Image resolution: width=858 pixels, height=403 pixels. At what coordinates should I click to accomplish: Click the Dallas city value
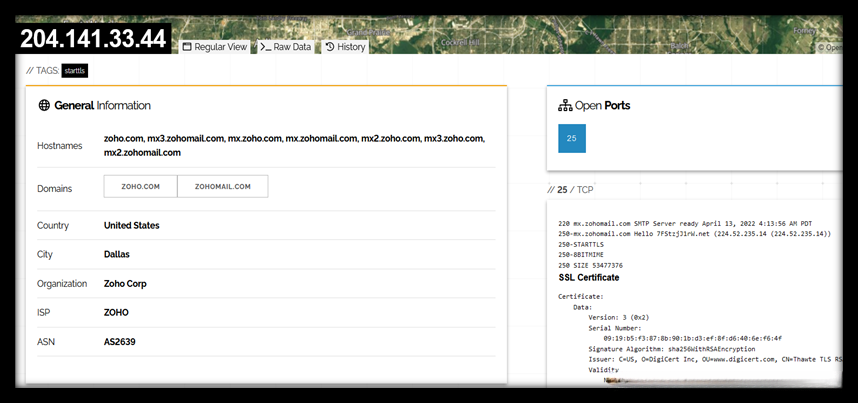(x=117, y=254)
